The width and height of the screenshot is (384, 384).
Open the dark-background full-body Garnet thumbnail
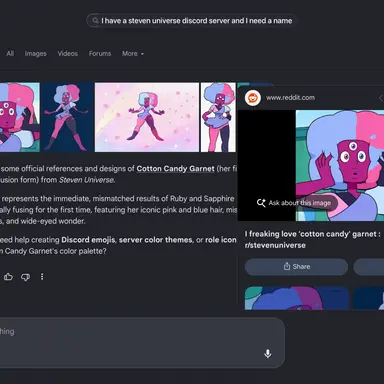(x=68, y=117)
